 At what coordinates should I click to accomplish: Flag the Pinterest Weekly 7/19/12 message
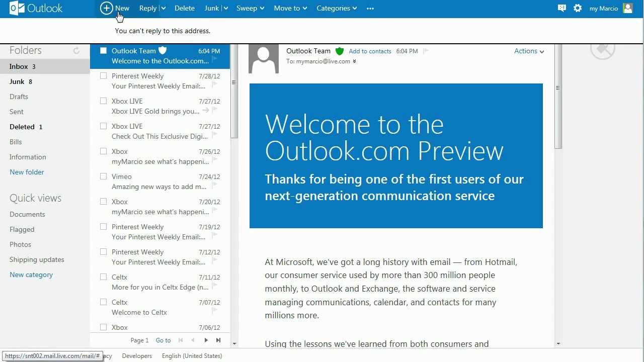point(215,235)
